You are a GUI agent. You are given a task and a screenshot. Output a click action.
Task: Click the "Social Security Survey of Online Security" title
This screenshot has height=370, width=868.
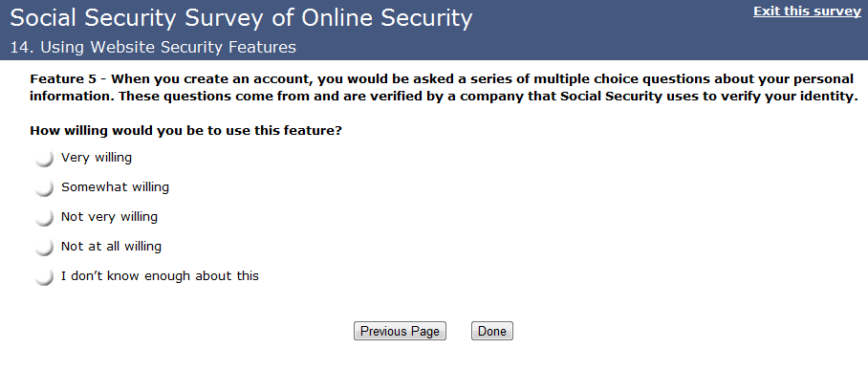point(241,18)
